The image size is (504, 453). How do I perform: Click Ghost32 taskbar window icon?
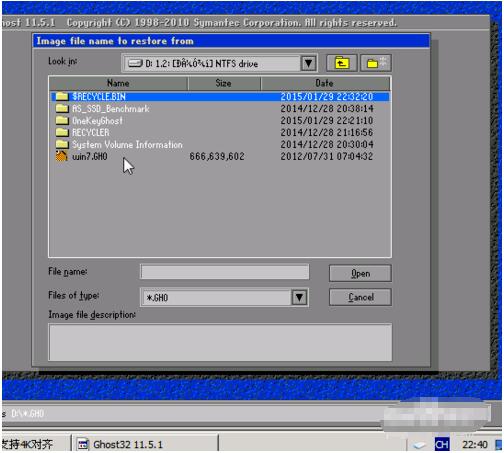(83, 444)
